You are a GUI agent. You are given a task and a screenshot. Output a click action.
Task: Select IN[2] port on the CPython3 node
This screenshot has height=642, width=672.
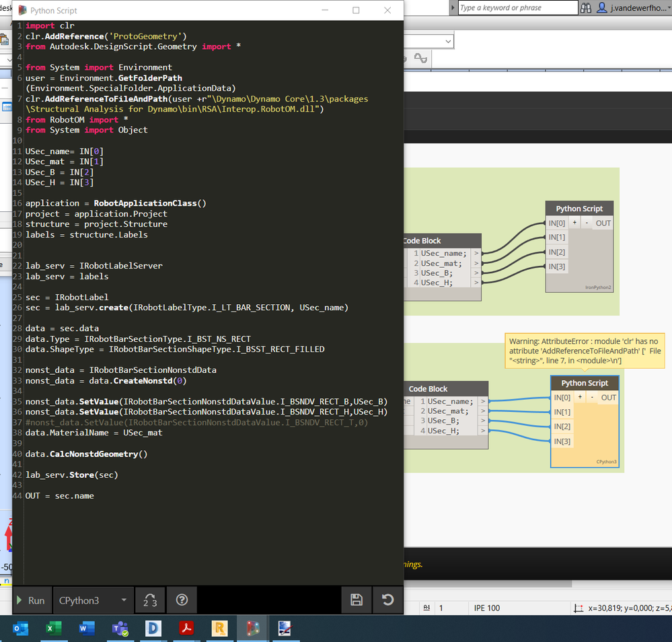562,427
